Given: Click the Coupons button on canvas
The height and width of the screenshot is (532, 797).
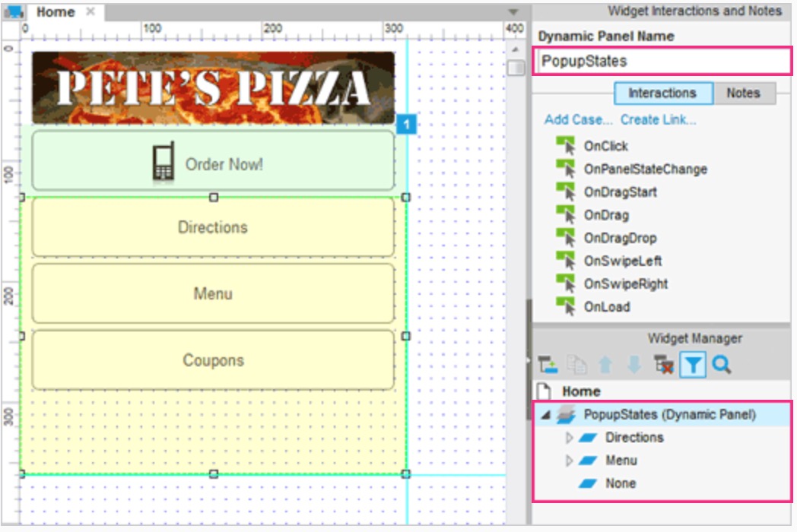Looking at the screenshot, I should [213, 359].
